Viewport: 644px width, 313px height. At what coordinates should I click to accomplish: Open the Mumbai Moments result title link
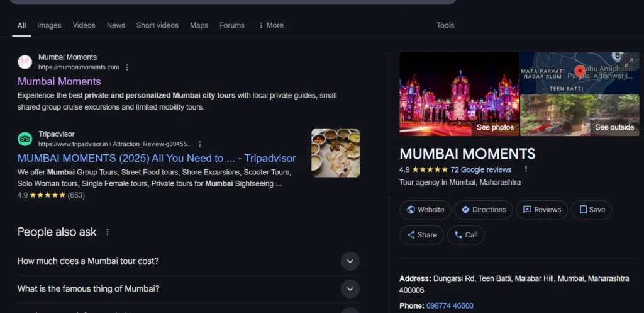point(59,81)
